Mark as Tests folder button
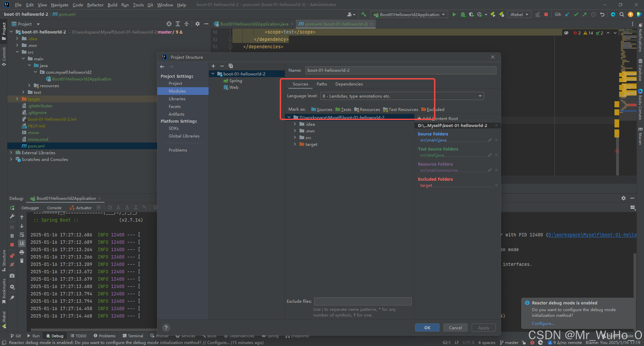644x346 pixels. 343,110
